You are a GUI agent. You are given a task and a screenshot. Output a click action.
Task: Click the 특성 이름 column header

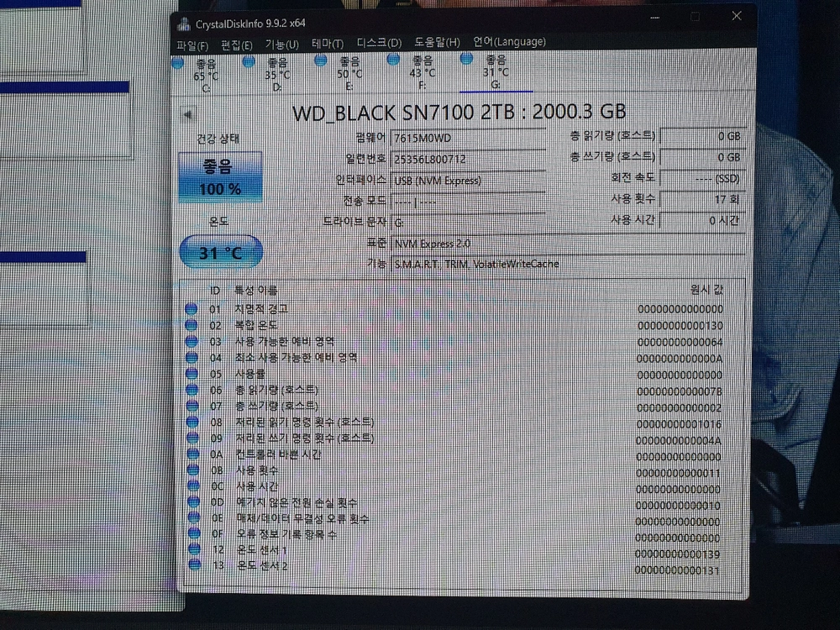256,291
